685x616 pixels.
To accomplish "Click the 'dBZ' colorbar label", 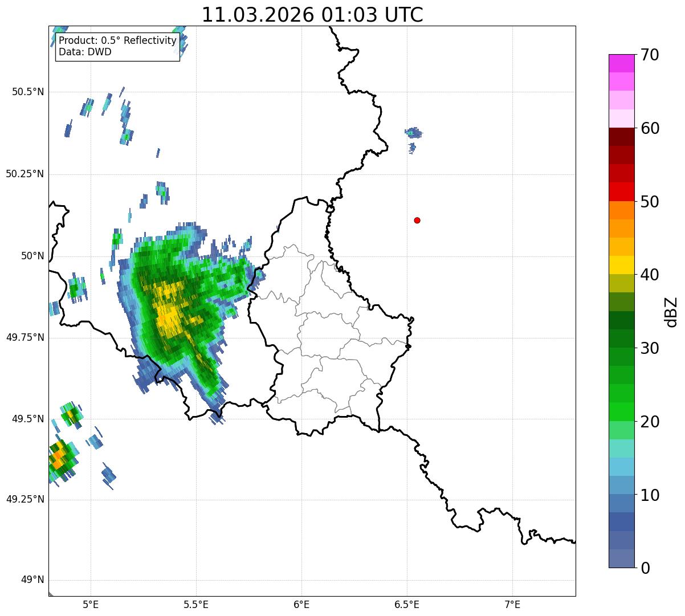I will coord(671,311).
